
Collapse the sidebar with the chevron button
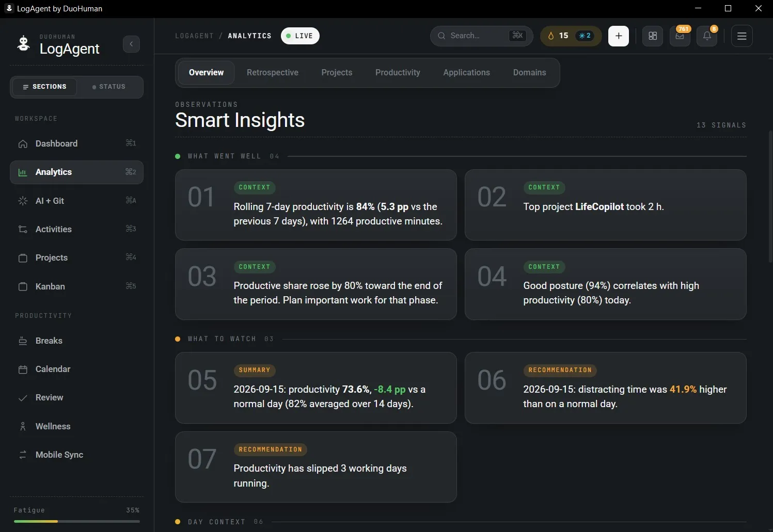(x=131, y=44)
